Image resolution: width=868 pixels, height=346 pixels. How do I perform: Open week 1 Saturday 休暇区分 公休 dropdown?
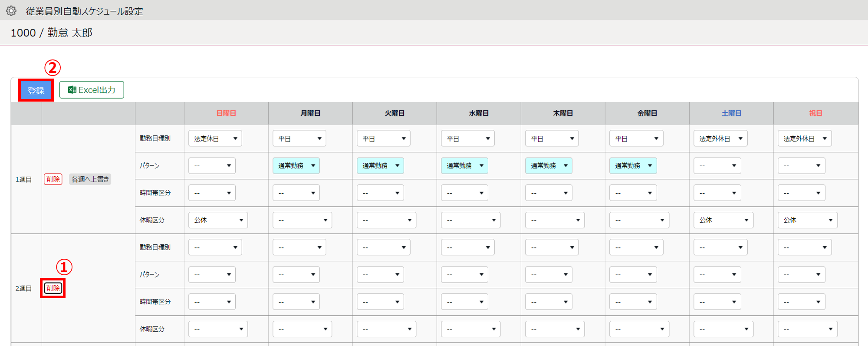click(723, 220)
